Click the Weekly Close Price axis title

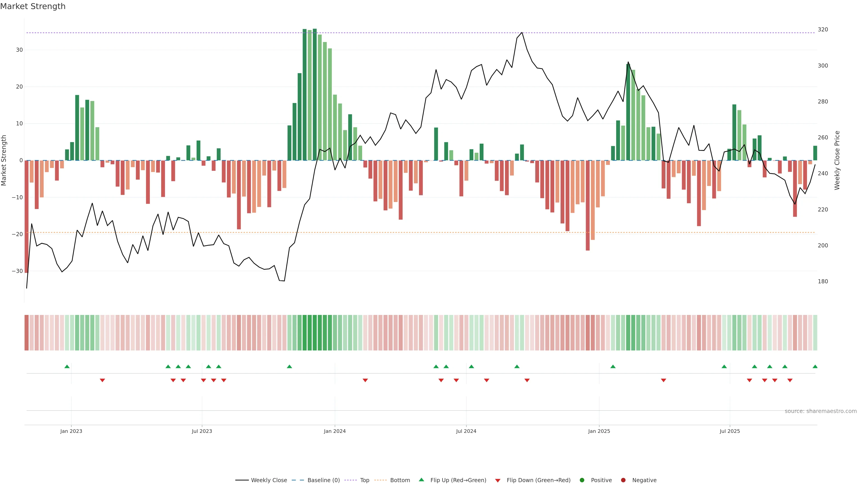(837, 160)
